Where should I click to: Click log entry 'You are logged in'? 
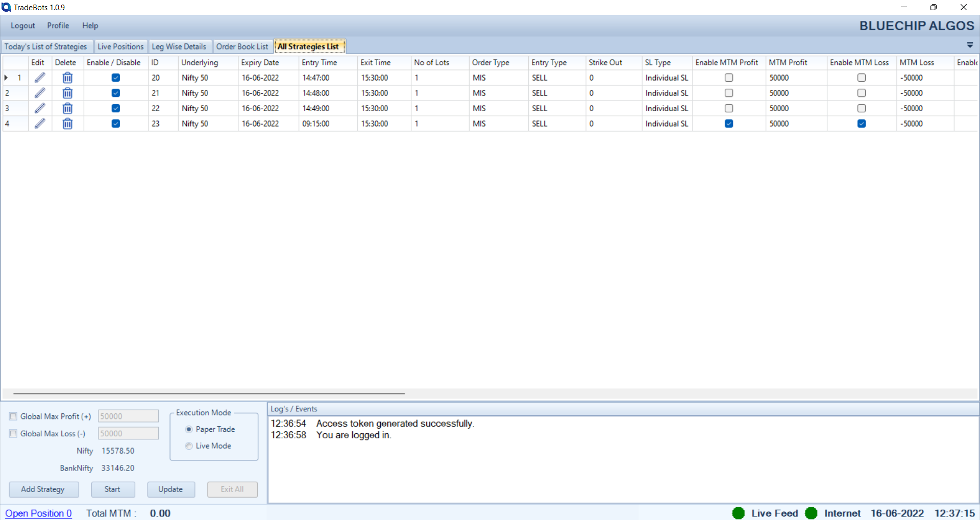coord(354,435)
